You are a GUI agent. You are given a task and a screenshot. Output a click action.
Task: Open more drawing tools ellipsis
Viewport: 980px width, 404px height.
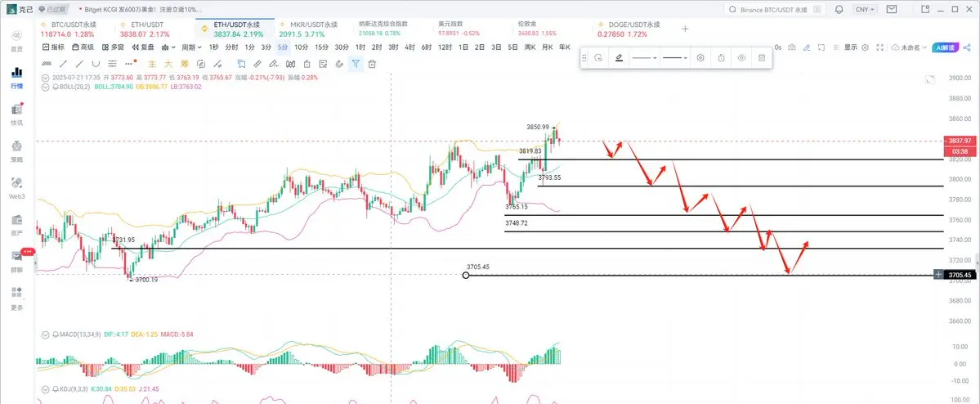point(129,63)
